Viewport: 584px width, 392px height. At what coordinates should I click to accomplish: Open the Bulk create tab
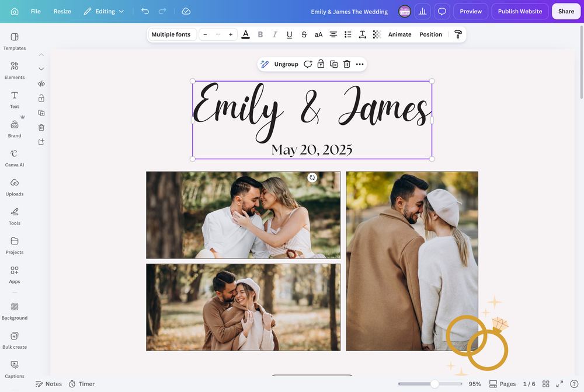pos(15,340)
